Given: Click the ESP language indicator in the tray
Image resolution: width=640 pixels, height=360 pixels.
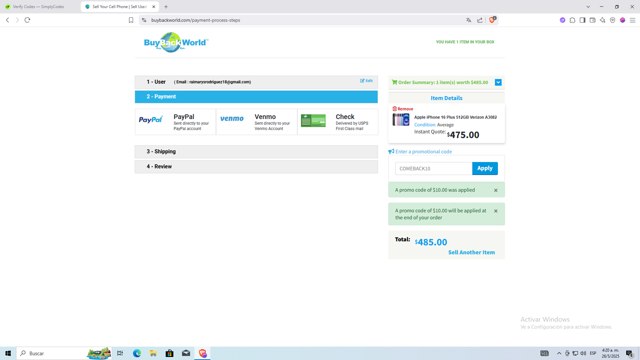Looking at the screenshot, I should pos(593,353).
